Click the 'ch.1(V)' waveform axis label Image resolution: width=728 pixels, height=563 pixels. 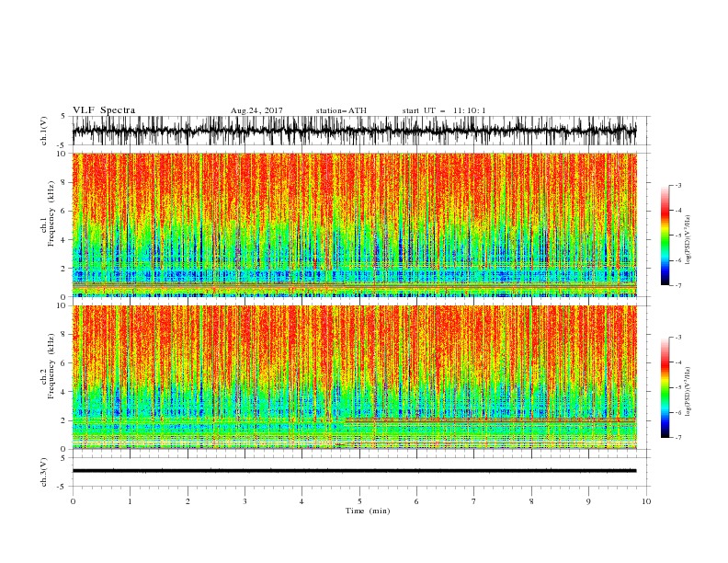click(44, 131)
